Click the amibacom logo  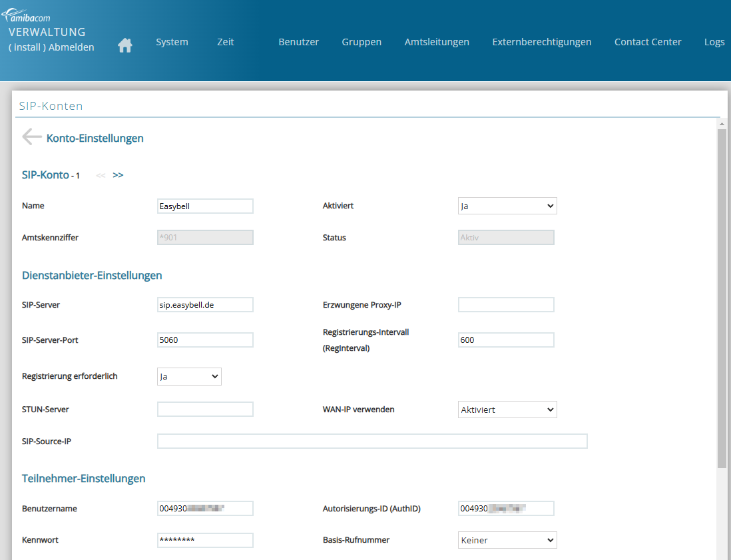point(30,17)
